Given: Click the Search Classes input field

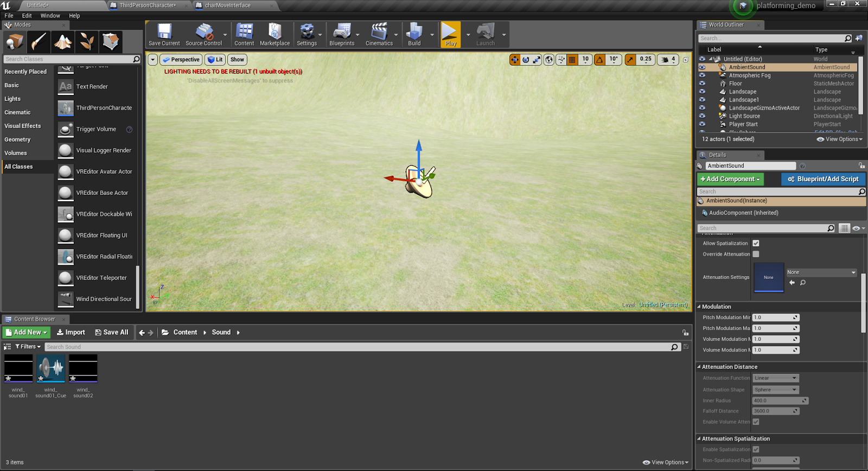Looking at the screenshot, I should [72, 59].
